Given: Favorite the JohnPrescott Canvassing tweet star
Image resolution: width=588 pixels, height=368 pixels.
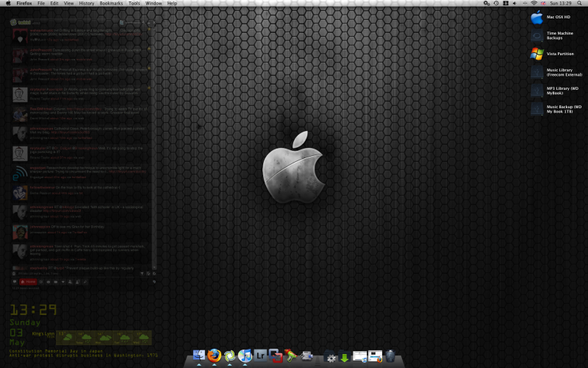Looking at the screenshot, I should click(x=149, y=49).
